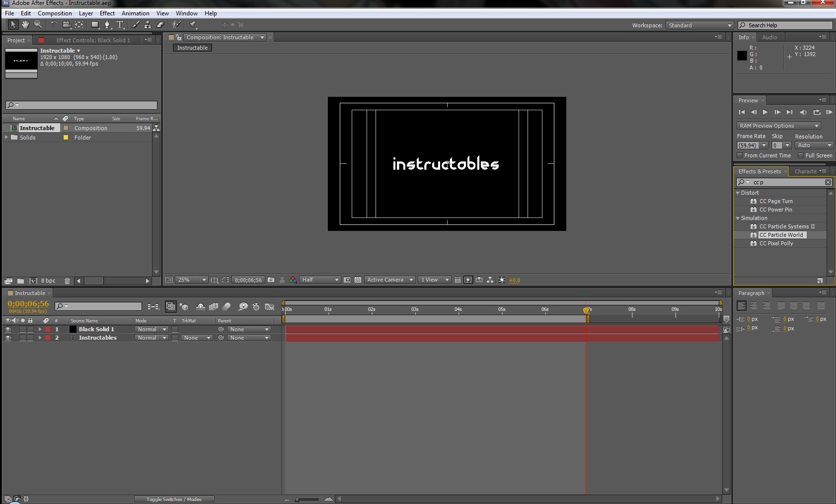This screenshot has width=836, height=504.
Task: Expand Instructables layer properties
Action: pyautogui.click(x=40, y=338)
